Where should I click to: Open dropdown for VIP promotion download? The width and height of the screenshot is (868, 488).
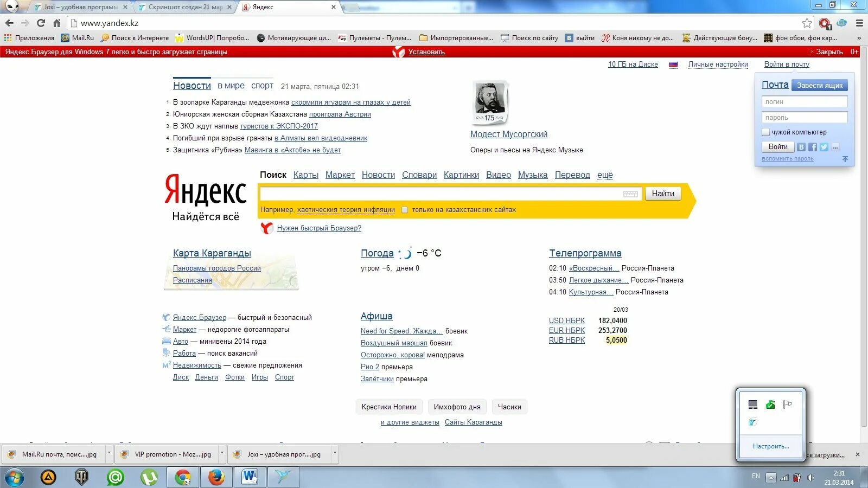click(x=222, y=453)
